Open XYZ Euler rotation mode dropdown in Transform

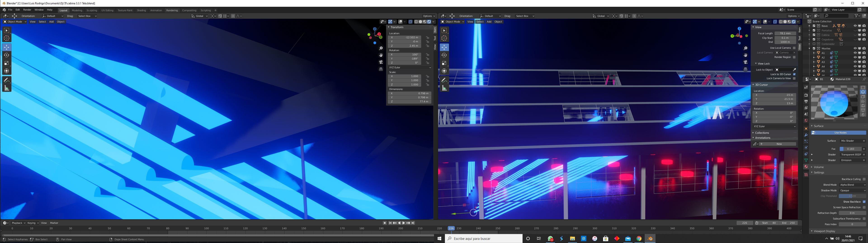pyautogui.click(x=410, y=68)
